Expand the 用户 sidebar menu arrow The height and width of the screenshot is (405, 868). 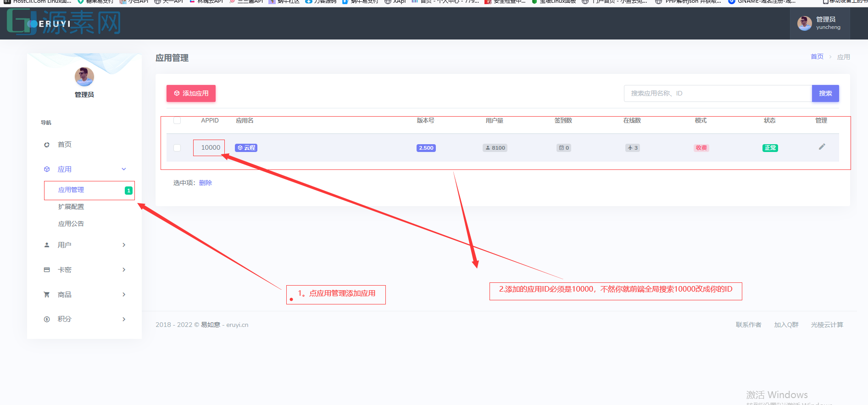124,245
